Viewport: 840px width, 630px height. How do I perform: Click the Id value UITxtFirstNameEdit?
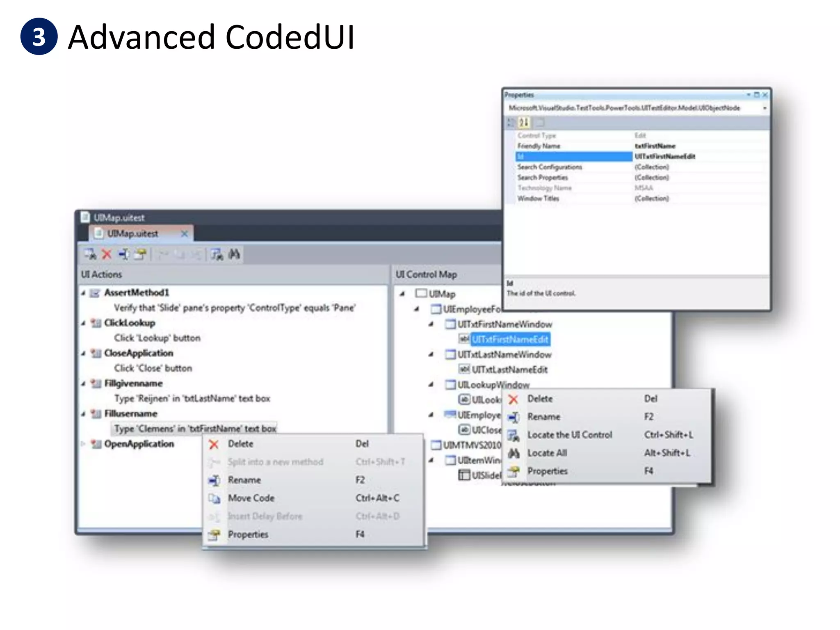tap(665, 157)
